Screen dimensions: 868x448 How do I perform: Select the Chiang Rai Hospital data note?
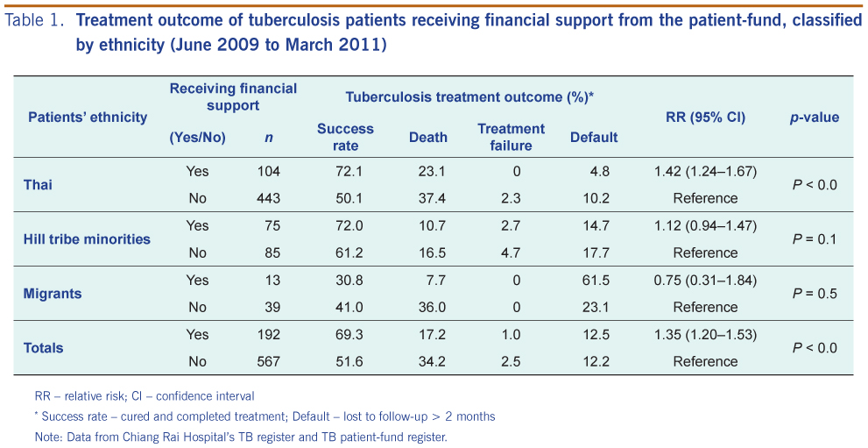(x=240, y=437)
